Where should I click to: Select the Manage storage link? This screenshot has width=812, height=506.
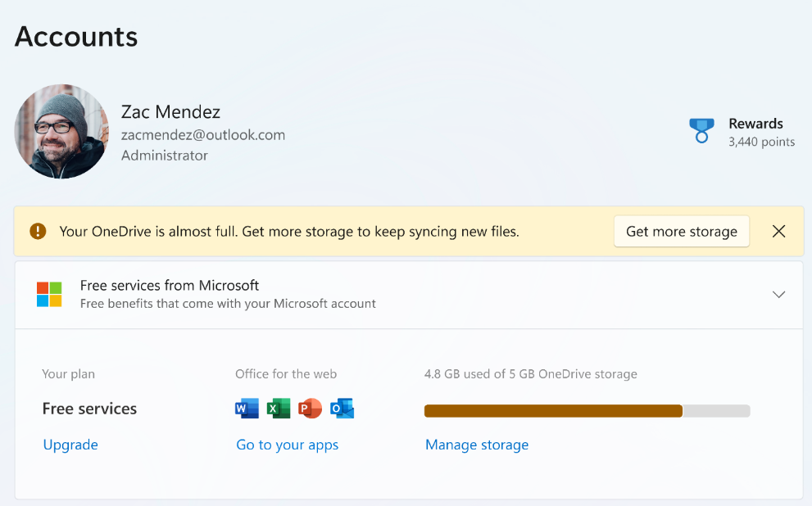(477, 445)
